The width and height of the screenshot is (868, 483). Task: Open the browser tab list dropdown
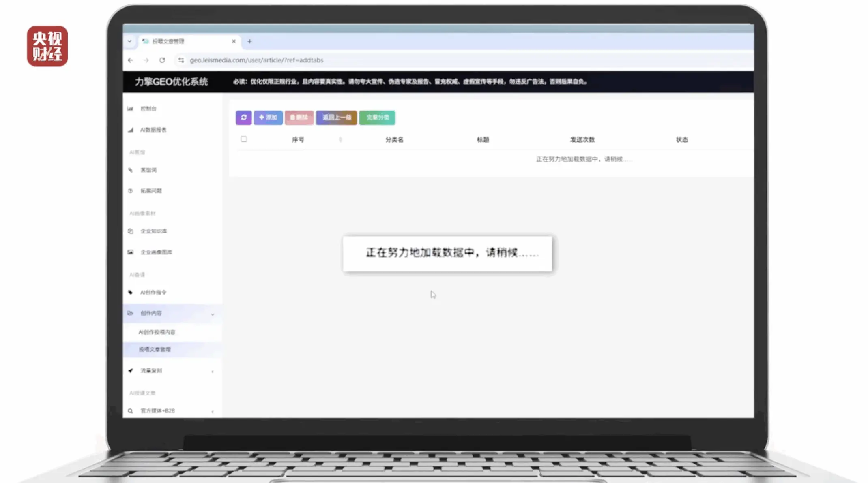129,41
